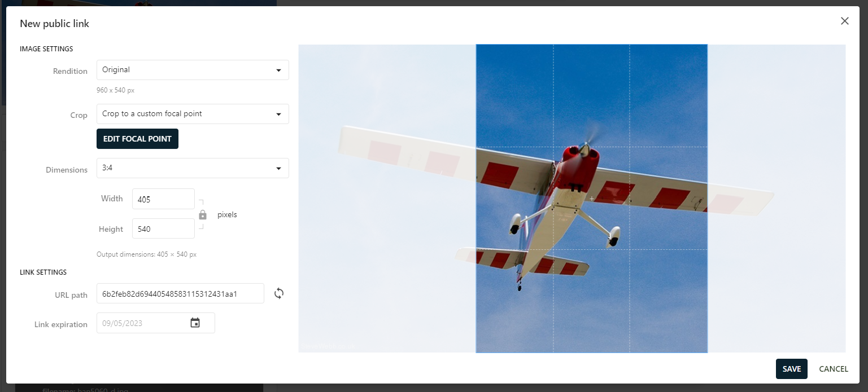Viewport: 868px width, 392px height.
Task: Open the link expiration calendar picker
Action: coord(195,323)
